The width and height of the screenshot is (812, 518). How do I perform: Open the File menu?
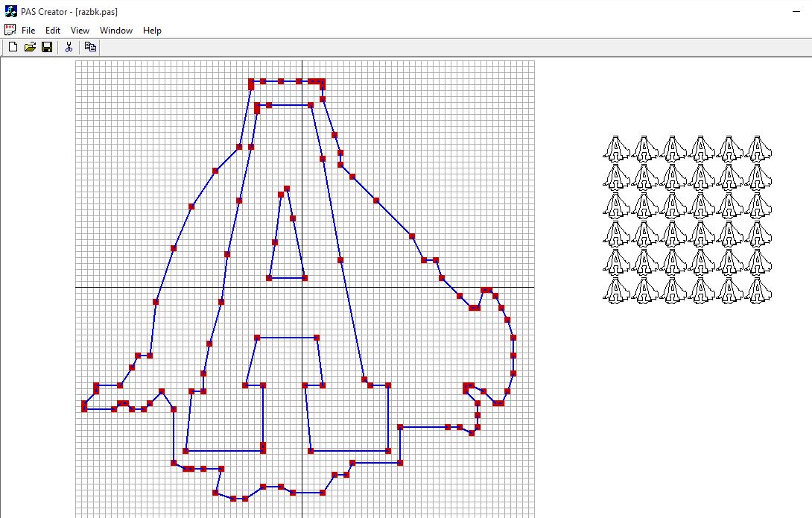27,31
